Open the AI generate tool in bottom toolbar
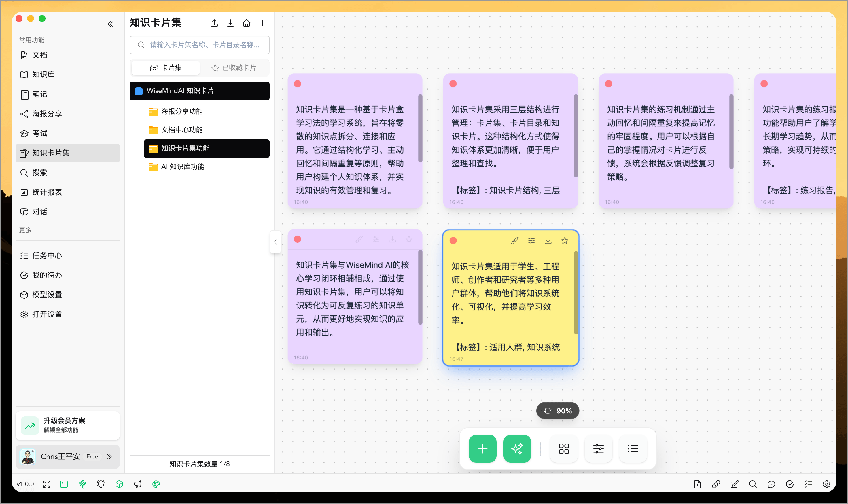Screen dimensions: 848x504 point(517,449)
